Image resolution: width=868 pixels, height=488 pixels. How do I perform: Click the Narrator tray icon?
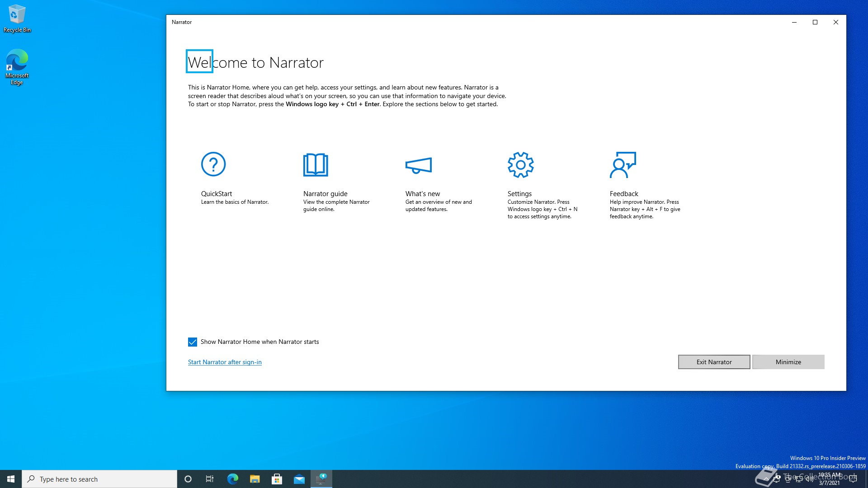pos(777,479)
